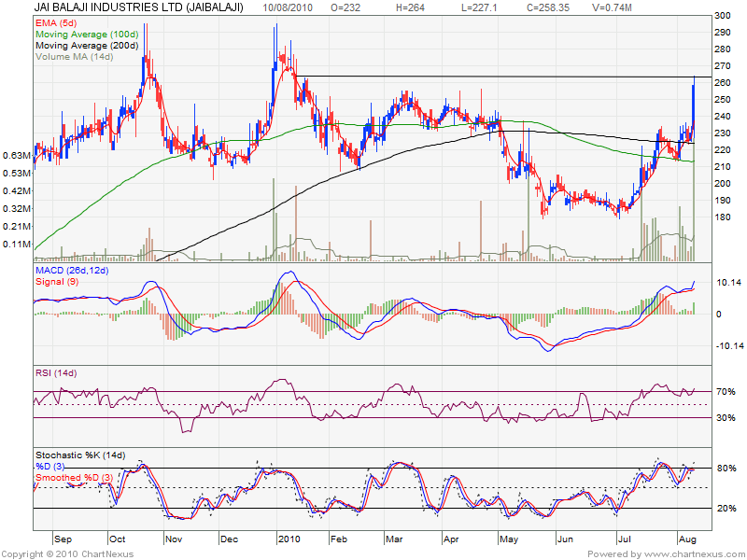Select the Signal (9) label
Image resolution: width=747 pixels, height=560 pixels.
57,282
